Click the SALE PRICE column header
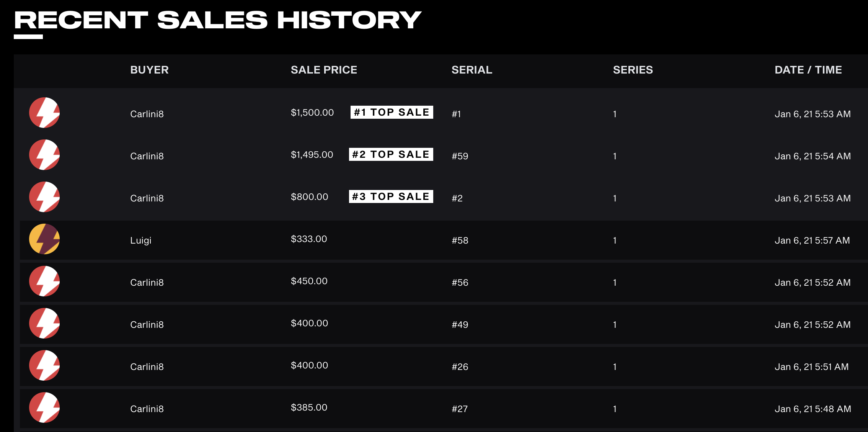The width and height of the screenshot is (868, 432). [324, 70]
